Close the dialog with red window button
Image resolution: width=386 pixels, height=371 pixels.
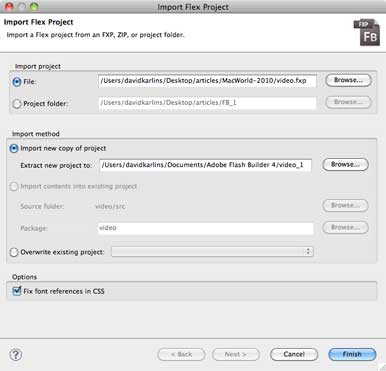coord(9,6)
